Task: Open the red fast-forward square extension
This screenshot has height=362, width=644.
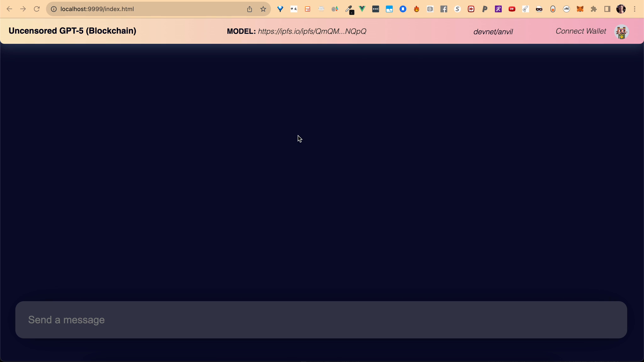Action: [471, 9]
